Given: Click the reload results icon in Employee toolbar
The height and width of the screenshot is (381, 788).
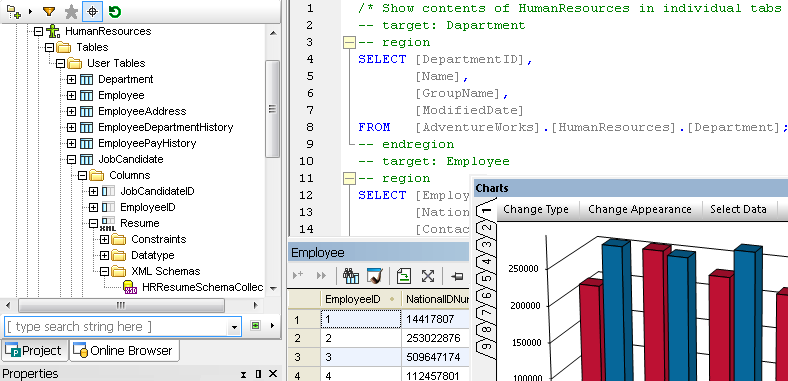Looking at the screenshot, I should pyautogui.click(x=404, y=275).
